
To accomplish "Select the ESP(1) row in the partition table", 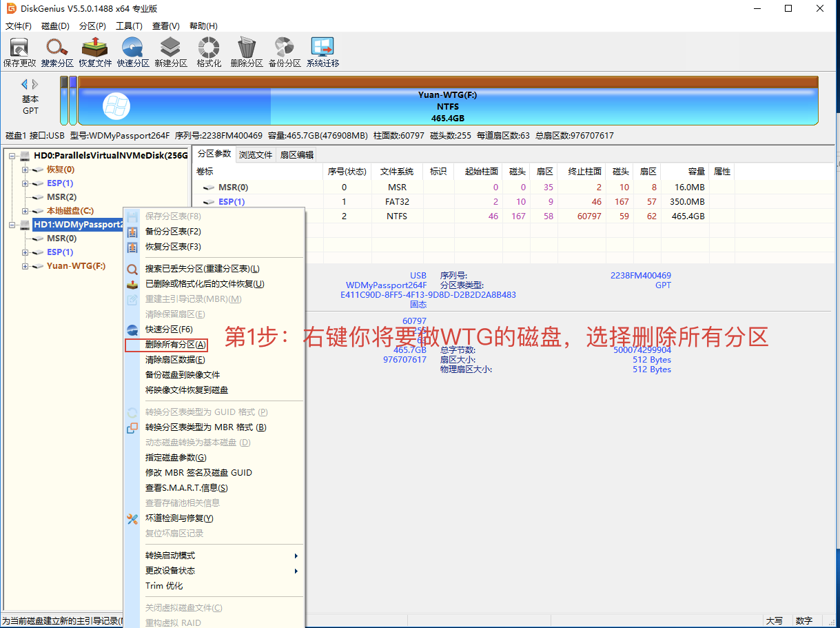I will click(464, 202).
